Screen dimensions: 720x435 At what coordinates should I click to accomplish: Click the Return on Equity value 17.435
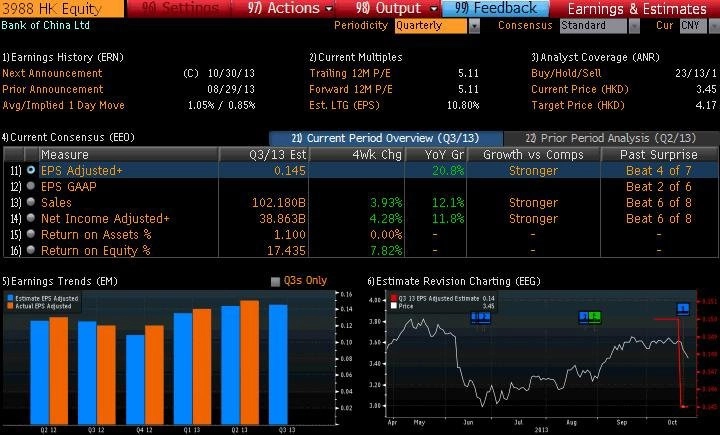point(286,251)
